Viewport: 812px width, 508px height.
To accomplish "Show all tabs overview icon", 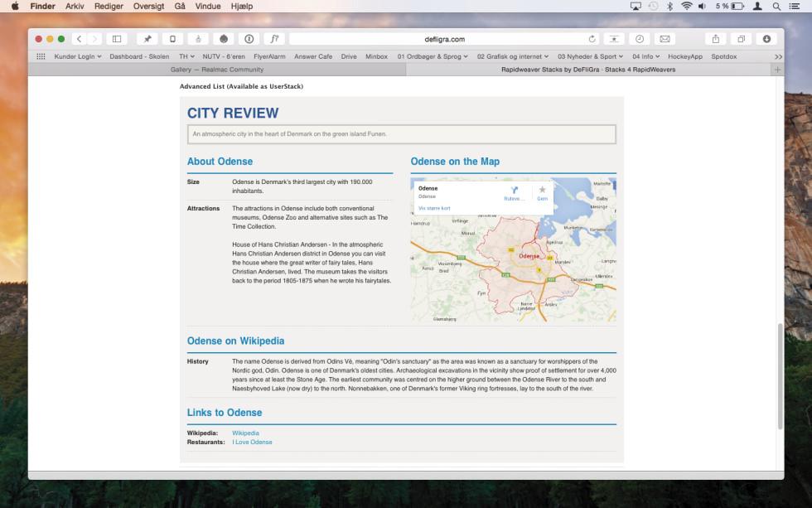I will (x=741, y=39).
